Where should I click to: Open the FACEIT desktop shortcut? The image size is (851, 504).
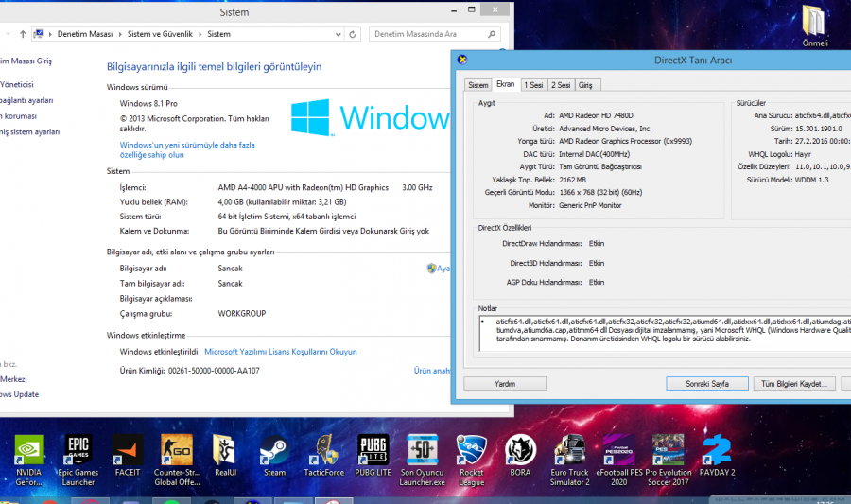pyautogui.click(x=127, y=450)
